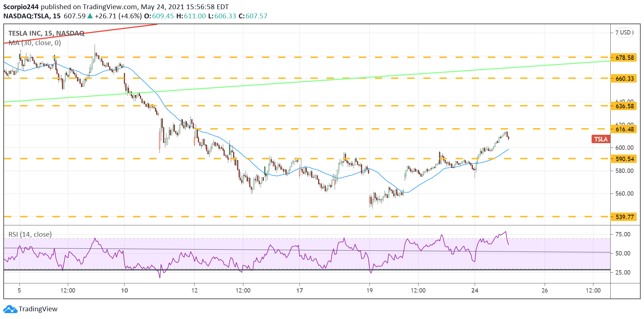The height and width of the screenshot is (319, 644).
Task: Click the date label 24 on time axis
Action: pos(475,290)
